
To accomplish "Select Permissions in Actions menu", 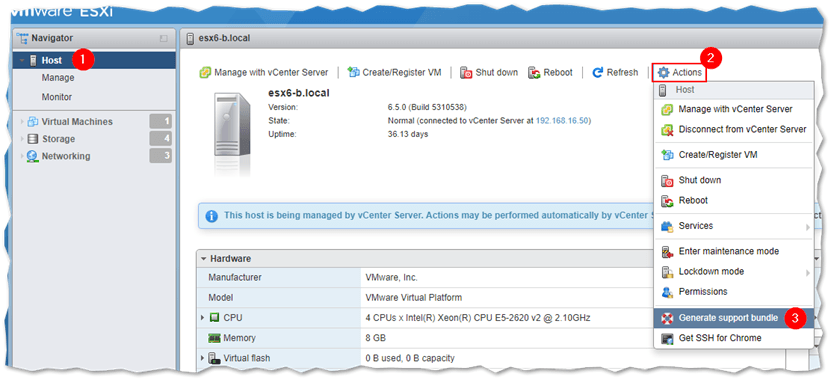I will point(733,291).
